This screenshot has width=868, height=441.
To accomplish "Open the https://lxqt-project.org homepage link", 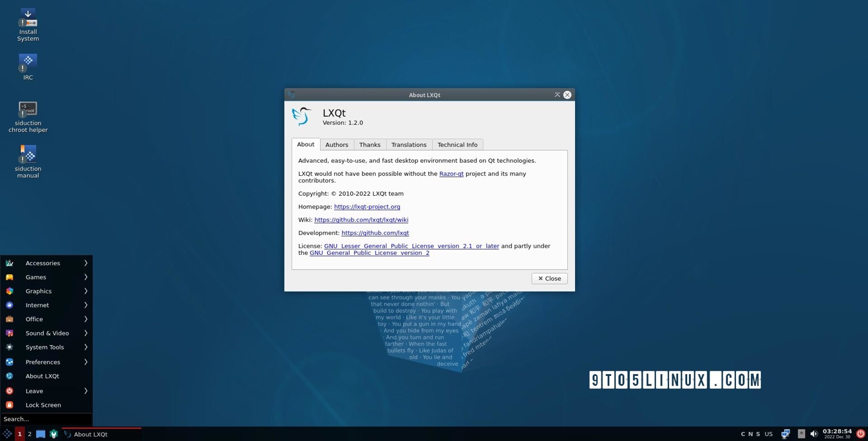I will click(367, 207).
